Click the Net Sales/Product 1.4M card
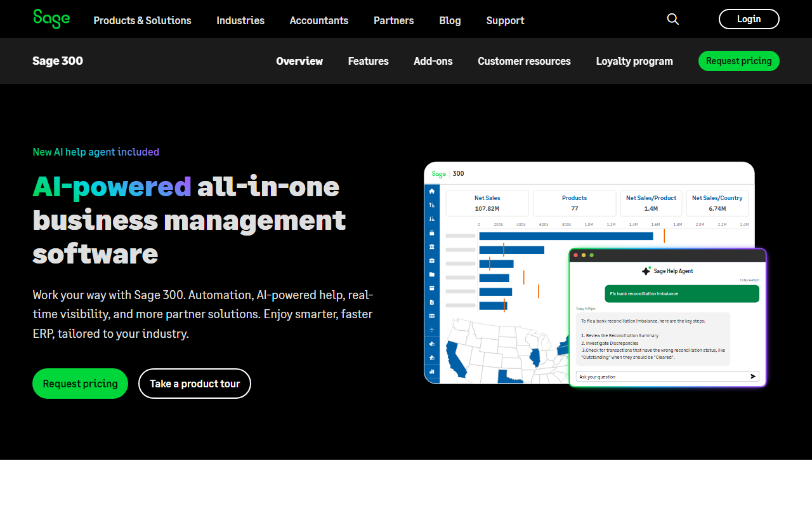812x508 pixels. coord(651,203)
